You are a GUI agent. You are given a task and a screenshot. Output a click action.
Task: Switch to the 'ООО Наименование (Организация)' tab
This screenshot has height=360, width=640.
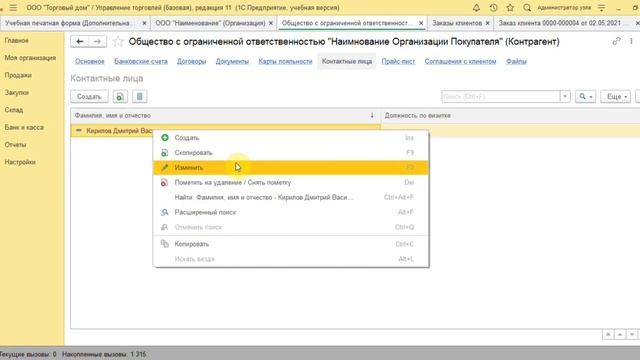click(210, 23)
